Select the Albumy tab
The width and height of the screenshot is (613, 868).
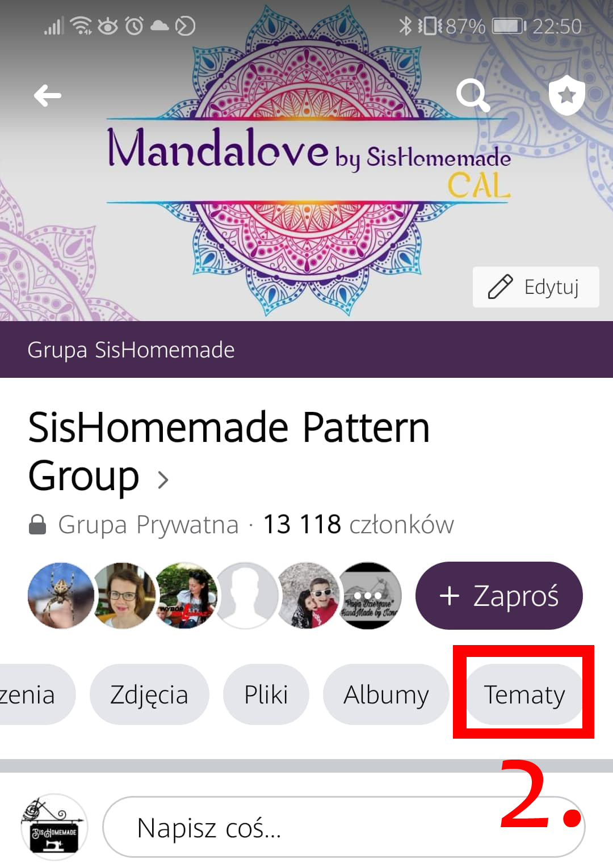386,694
